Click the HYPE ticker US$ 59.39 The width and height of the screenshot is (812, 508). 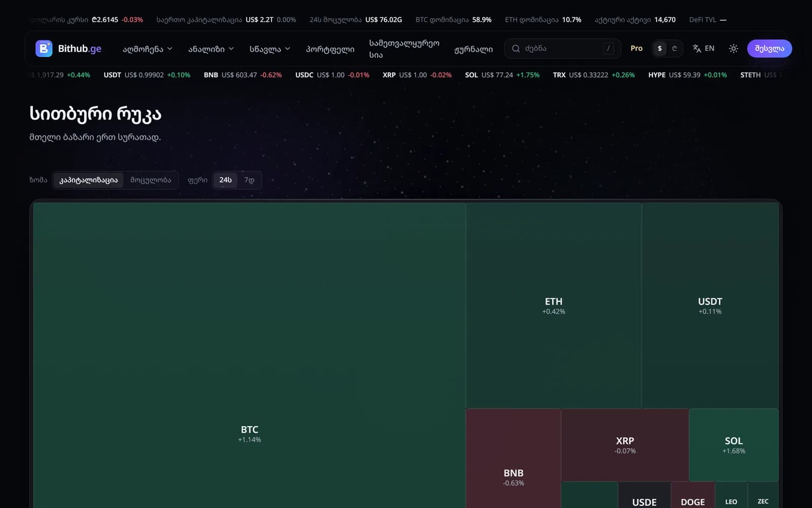click(687, 75)
